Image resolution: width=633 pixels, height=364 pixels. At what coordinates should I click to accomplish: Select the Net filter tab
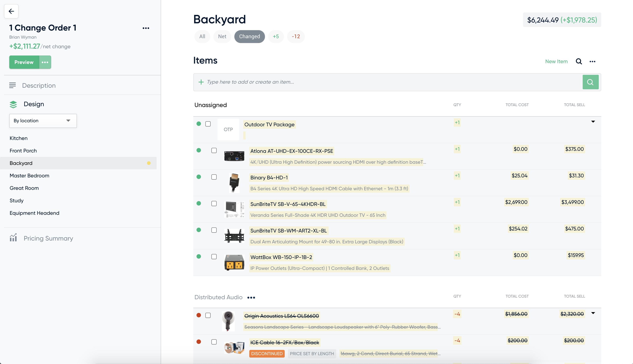tap(222, 36)
